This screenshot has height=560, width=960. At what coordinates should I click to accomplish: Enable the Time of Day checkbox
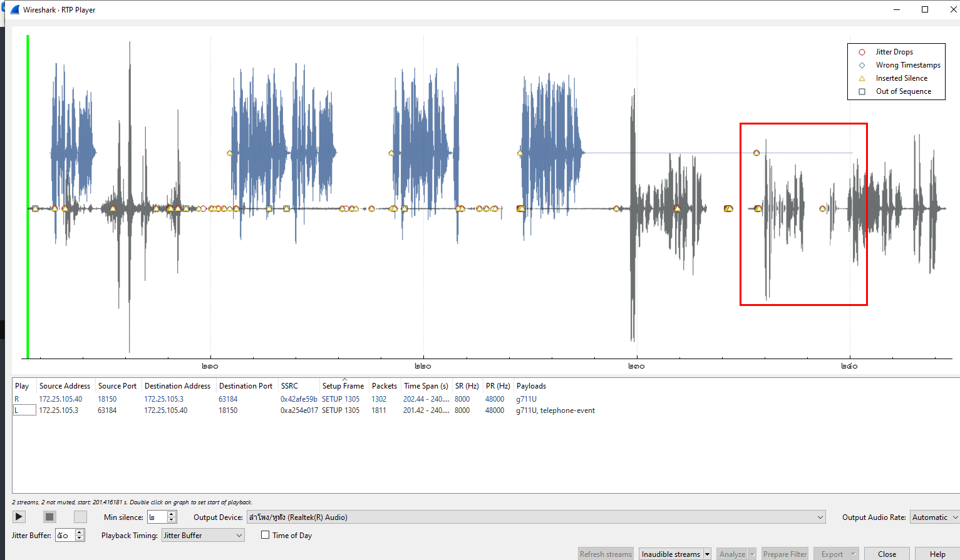(x=266, y=535)
